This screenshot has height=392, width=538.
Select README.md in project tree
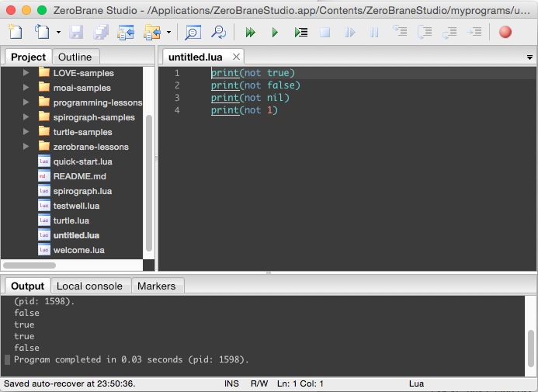80,176
